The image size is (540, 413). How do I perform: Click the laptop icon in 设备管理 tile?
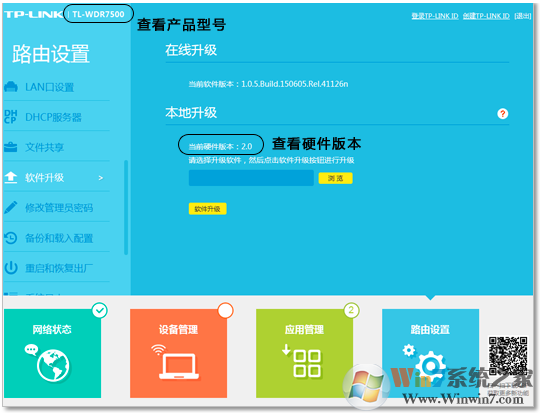point(179,366)
